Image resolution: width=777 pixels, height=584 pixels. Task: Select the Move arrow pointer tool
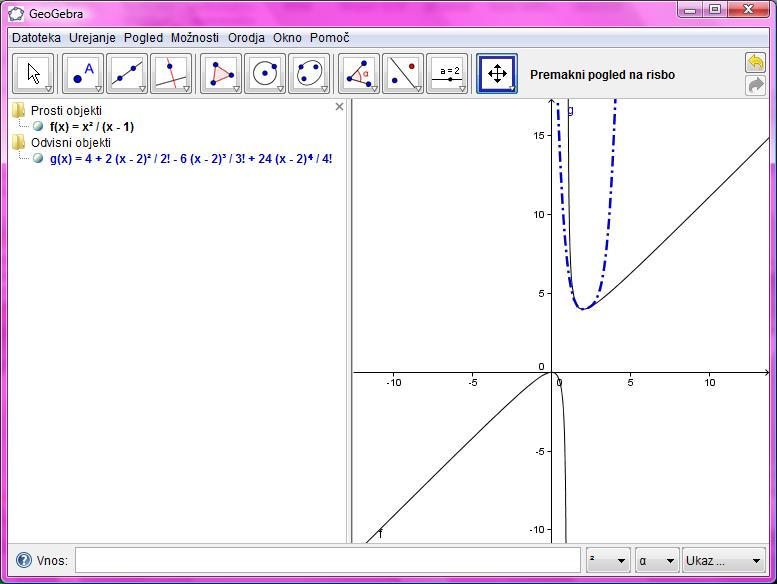[33, 74]
